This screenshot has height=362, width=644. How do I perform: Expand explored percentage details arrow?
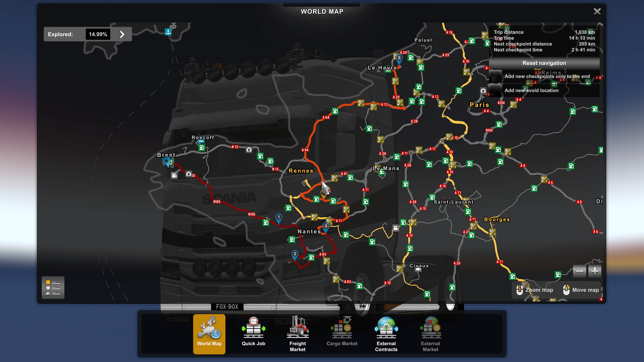point(122,34)
